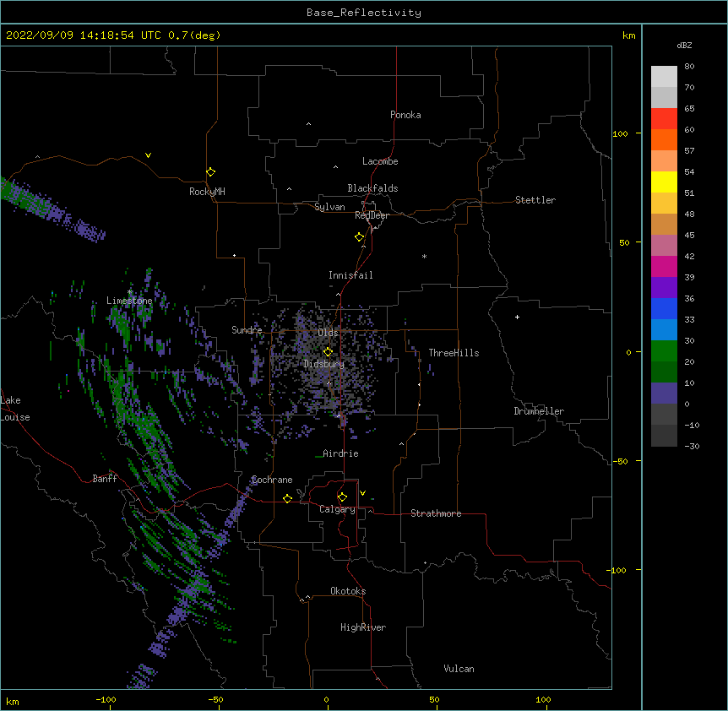Click the yellow V marker northeast of Calgary
Viewport: 728px width, 711px height.
(362, 493)
